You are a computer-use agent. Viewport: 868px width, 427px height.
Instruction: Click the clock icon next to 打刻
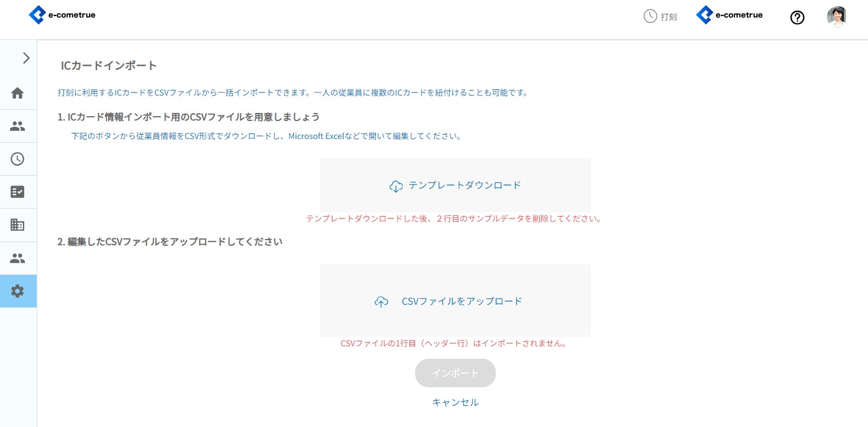coord(650,17)
